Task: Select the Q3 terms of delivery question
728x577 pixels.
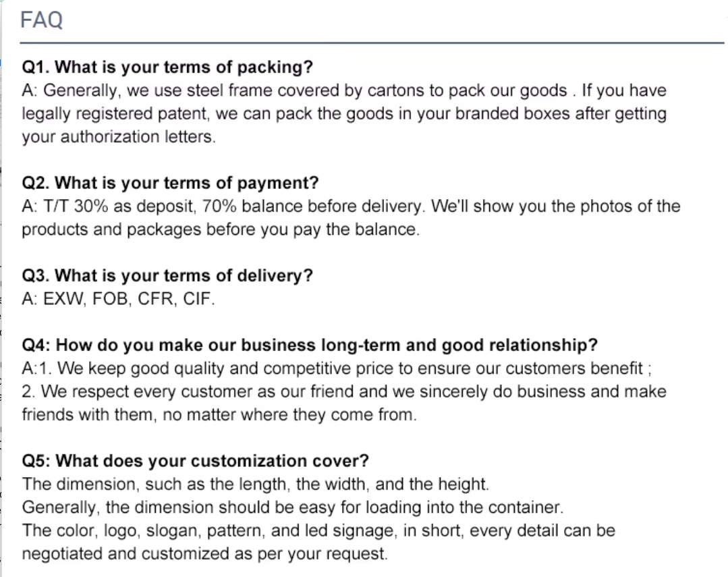Action: (x=167, y=275)
